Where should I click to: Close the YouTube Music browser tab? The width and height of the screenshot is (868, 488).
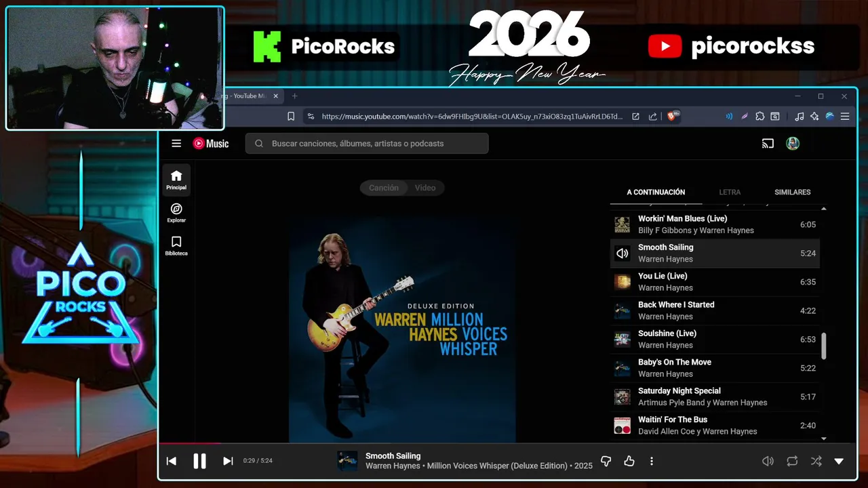276,96
